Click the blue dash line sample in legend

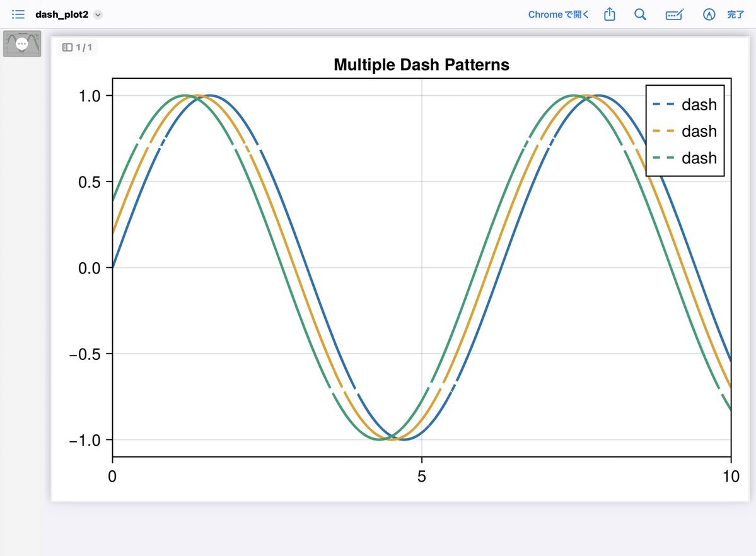663,104
